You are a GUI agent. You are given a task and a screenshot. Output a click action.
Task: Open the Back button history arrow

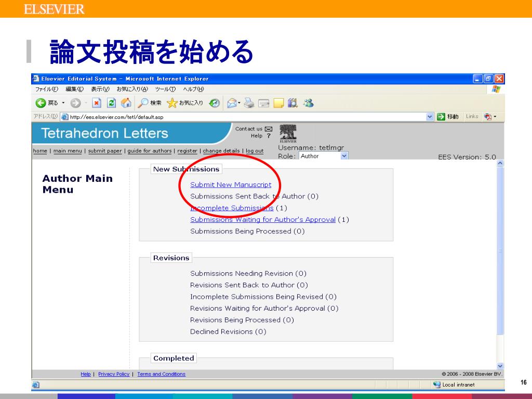click(63, 103)
